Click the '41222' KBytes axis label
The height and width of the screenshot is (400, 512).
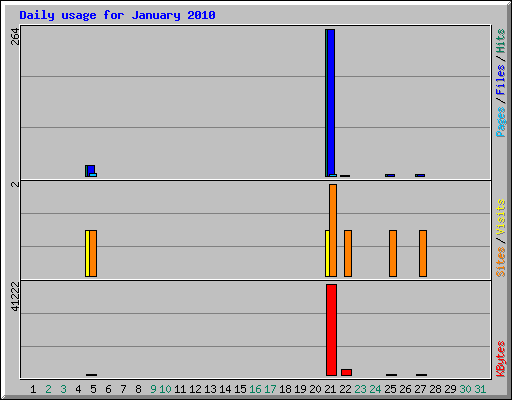(15, 296)
